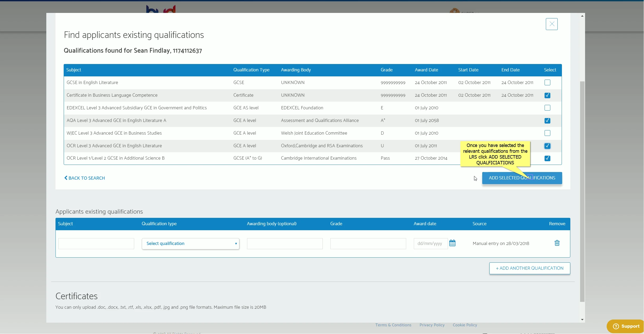Click the back chevron by Back to Search
Image resolution: width=644 pixels, height=334 pixels.
(66, 178)
